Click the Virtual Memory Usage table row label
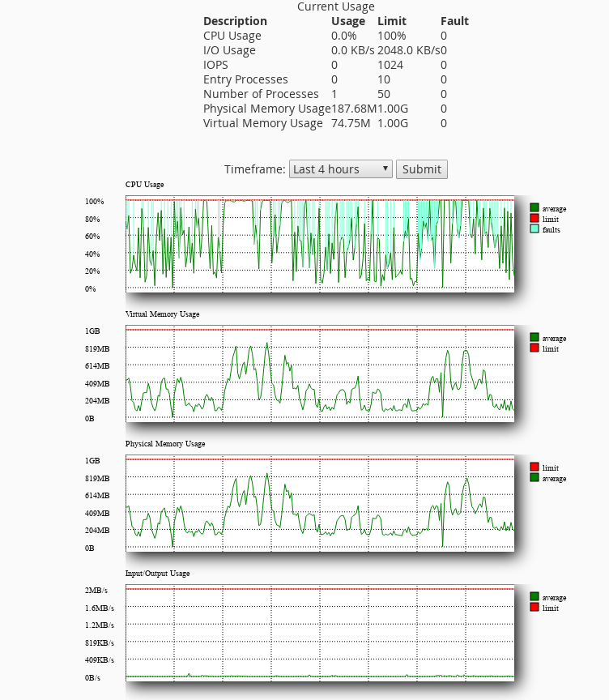This screenshot has width=609, height=700. point(262,123)
